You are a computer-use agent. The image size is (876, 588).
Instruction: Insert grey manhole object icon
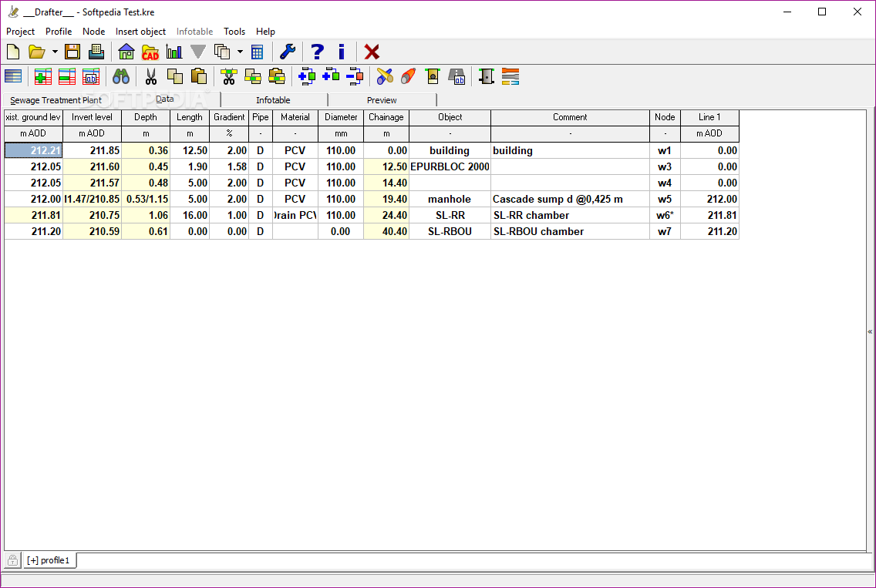click(487, 76)
